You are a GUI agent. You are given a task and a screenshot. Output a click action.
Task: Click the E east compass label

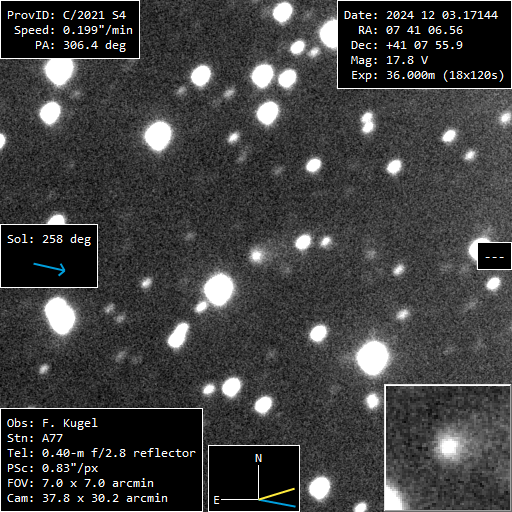click(216, 500)
